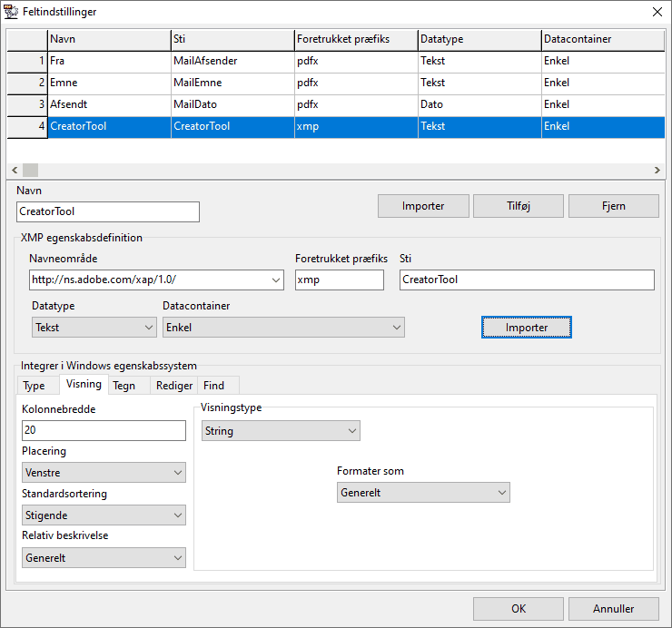Open the Datacontainer combo box showing Enkel

[x=283, y=328]
